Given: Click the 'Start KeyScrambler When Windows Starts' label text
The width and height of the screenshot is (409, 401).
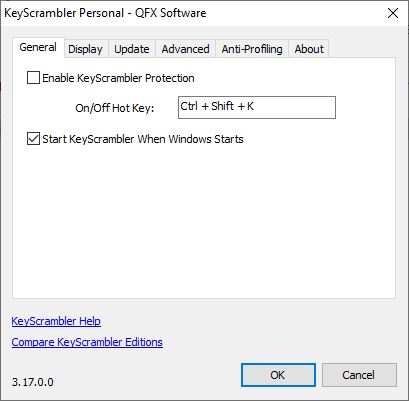Looking at the screenshot, I should click(x=143, y=139).
